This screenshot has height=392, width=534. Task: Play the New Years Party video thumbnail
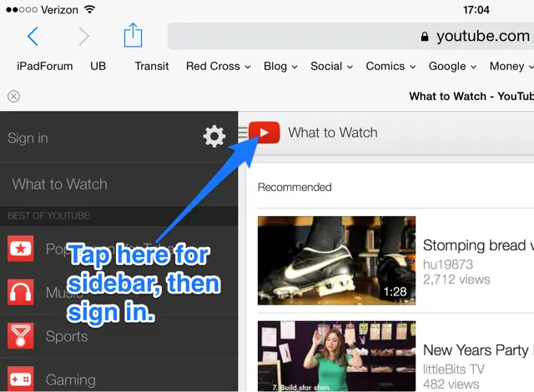click(336, 356)
